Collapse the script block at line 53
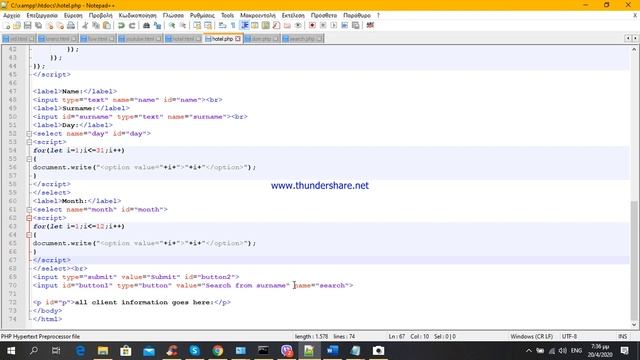 [29, 142]
